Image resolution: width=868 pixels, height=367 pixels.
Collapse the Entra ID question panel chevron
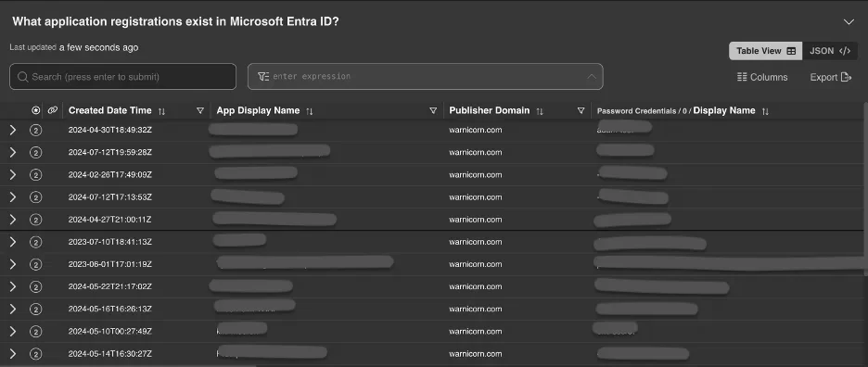click(x=849, y=22)
